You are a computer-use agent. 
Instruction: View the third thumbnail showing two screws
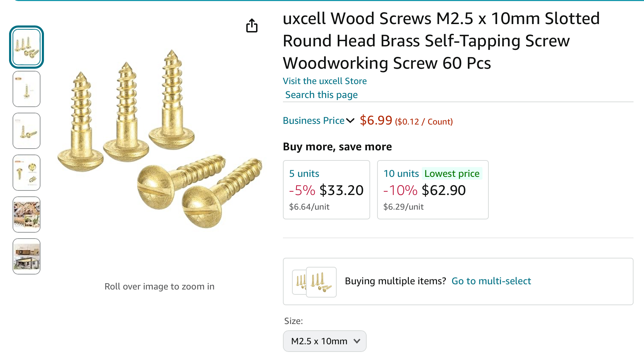click(x=27, y=131)
